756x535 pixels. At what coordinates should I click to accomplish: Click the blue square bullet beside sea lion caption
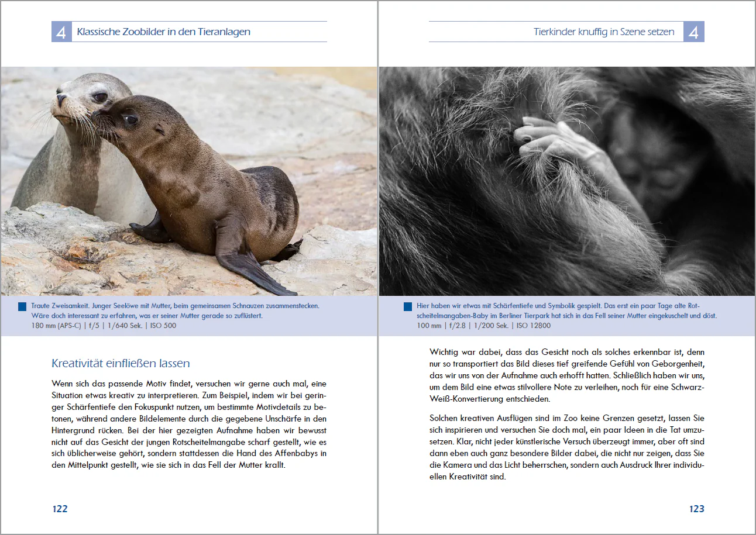point(23,306)
